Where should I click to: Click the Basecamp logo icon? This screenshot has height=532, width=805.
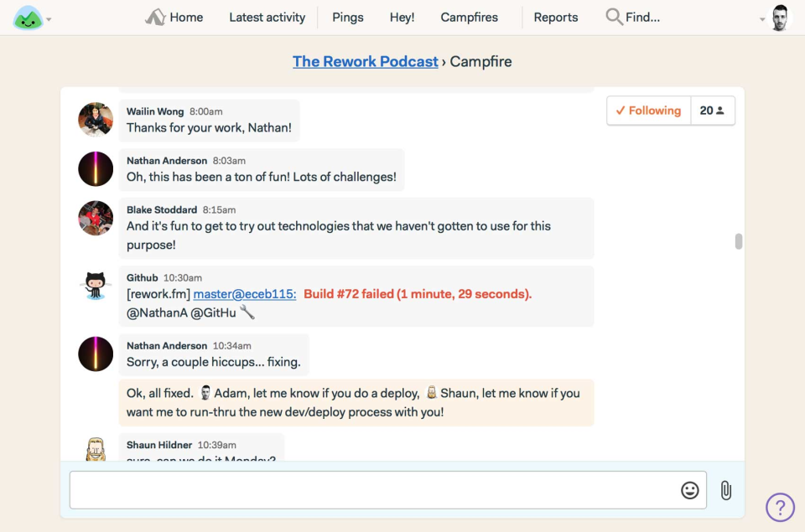[29, 18]
